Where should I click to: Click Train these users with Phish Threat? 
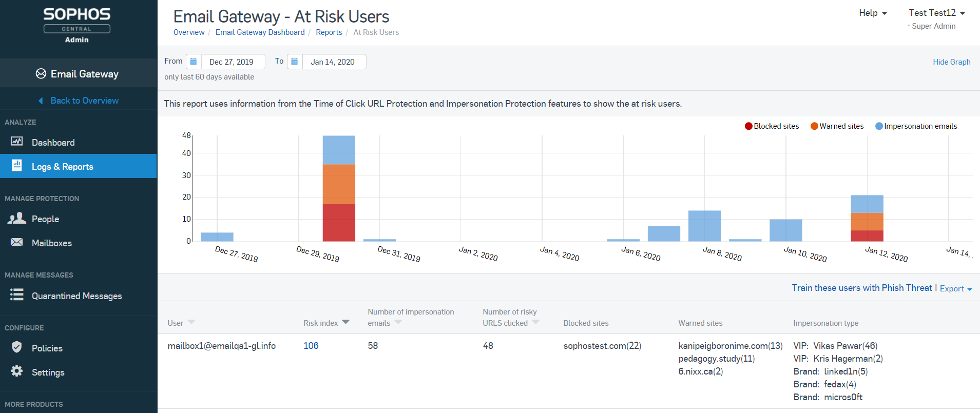pyautogui.click(x=861, y=288)
